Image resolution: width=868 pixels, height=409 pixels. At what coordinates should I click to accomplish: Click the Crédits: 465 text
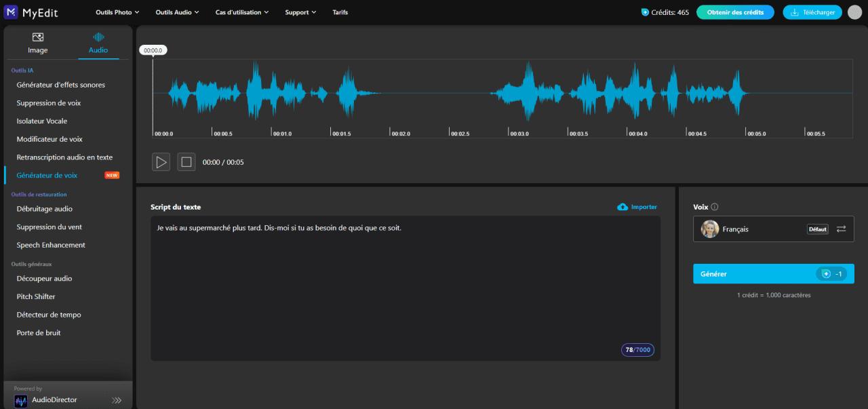pos(670,12)
